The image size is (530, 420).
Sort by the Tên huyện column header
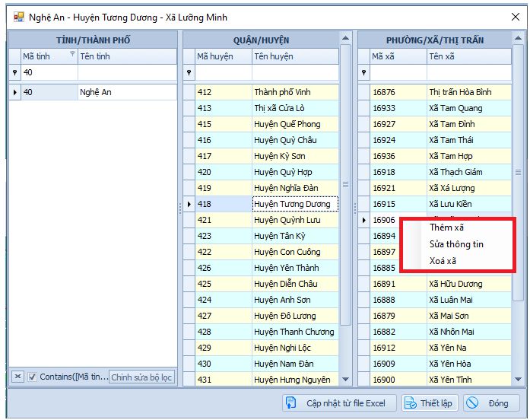(x=296, y=56)
